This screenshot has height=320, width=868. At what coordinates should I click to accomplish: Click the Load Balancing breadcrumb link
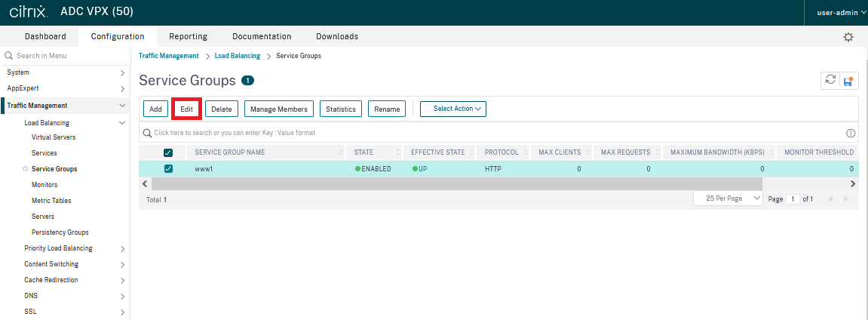pyautogui.click(x=237, y=56)
